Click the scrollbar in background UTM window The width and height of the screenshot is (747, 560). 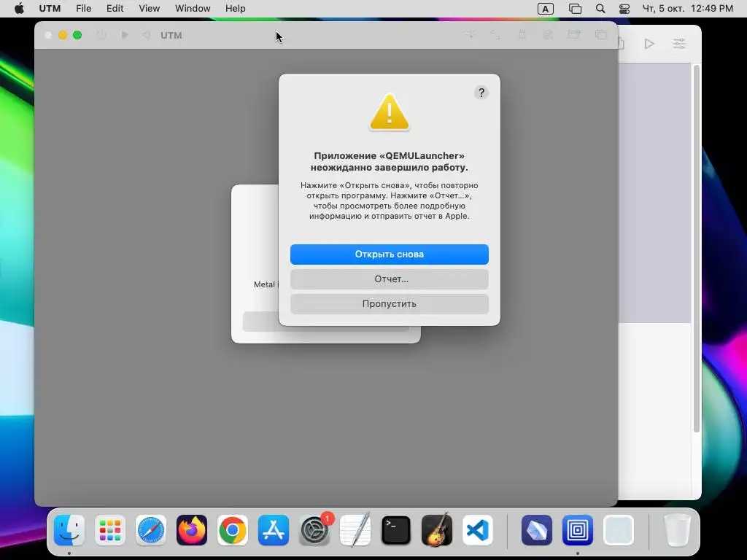click(x=696, y=249)
